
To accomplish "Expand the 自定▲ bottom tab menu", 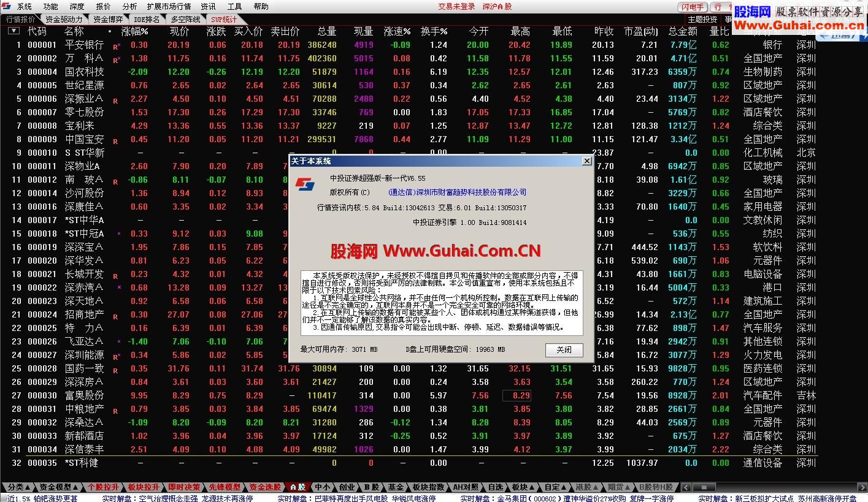I will [x=556, y=487].
